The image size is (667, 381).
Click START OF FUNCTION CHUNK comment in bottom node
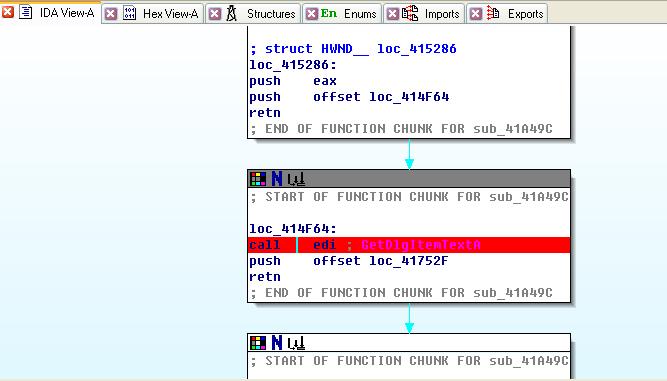coord(409,361)
